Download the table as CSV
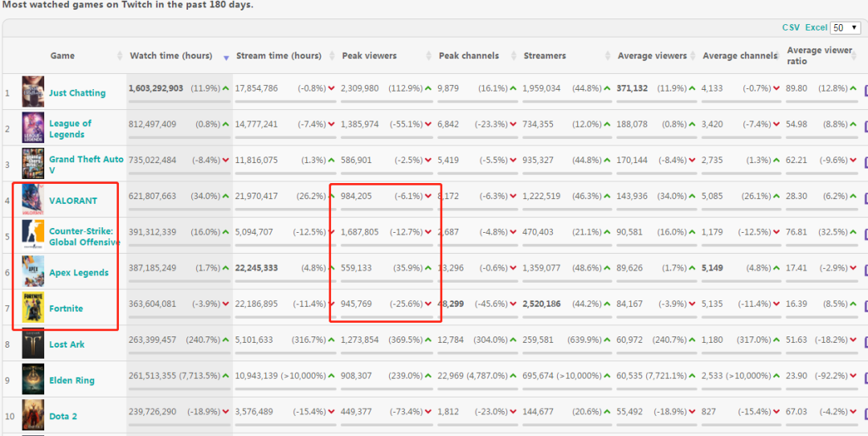The width and height of the screenshot is (868, 436). coord(791,27)
